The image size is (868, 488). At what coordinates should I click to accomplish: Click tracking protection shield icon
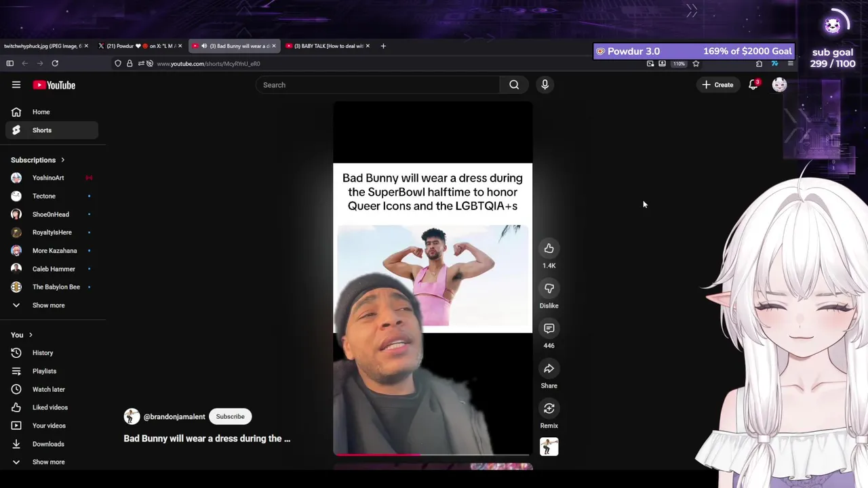[x=118, y=64]
